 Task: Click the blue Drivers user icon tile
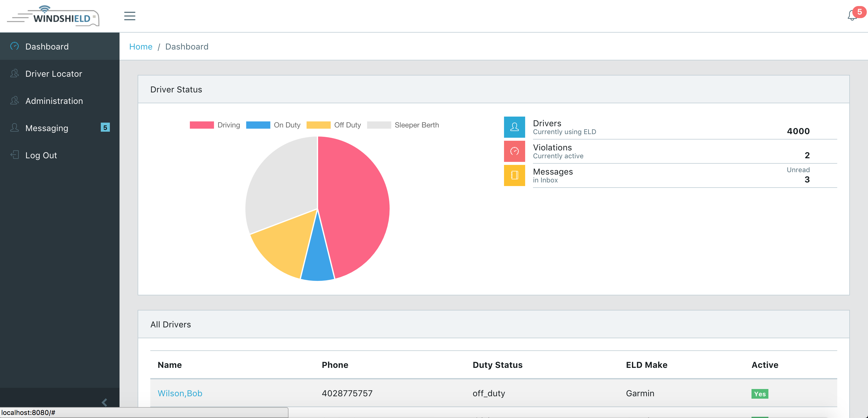pos(514,127)
